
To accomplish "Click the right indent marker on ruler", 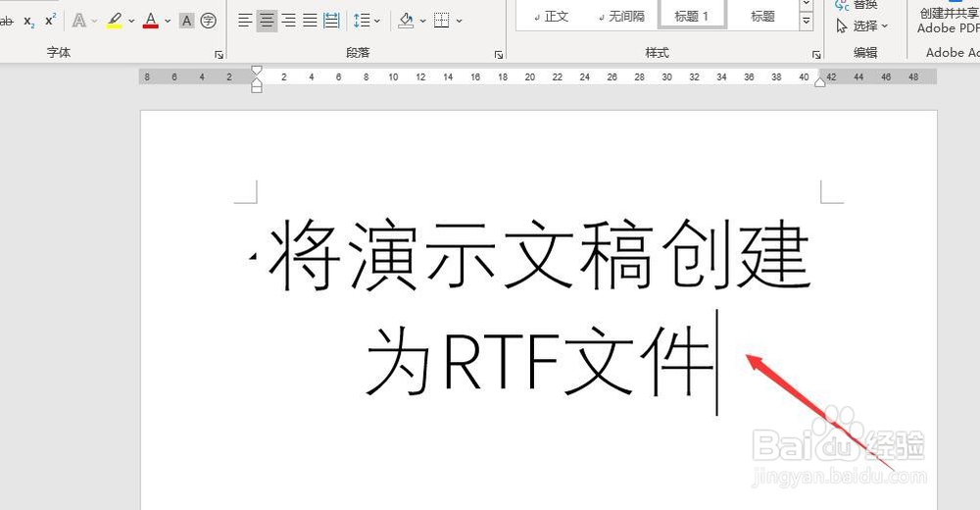I will click(820, 82).
